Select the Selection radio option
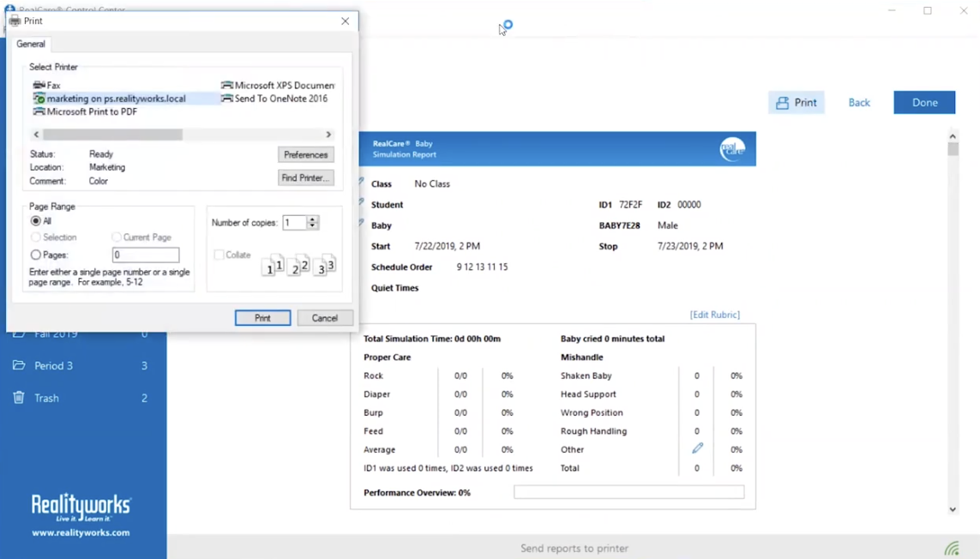The height and width of the screenshot is (559, 980). coord(36,237)
